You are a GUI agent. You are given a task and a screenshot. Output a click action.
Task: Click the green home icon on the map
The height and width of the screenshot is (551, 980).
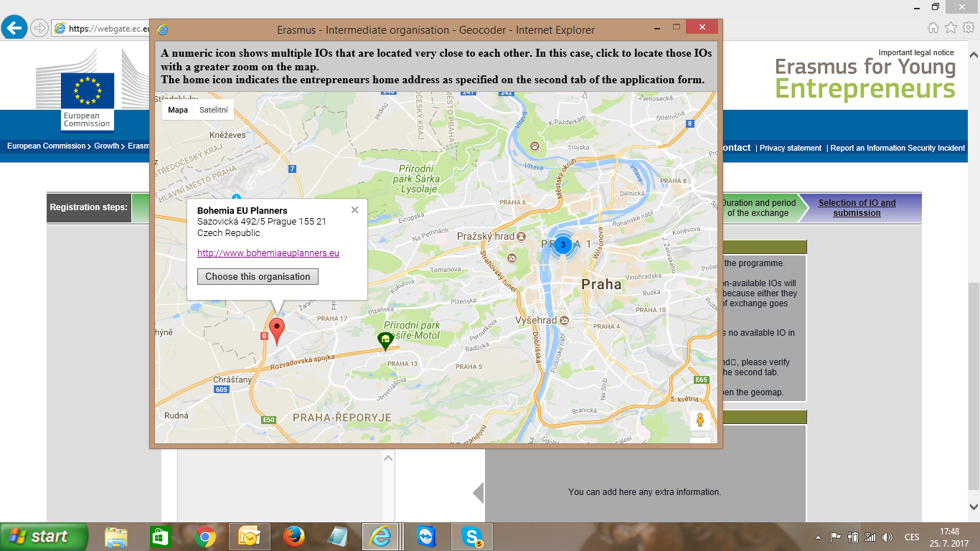(385, 342)
